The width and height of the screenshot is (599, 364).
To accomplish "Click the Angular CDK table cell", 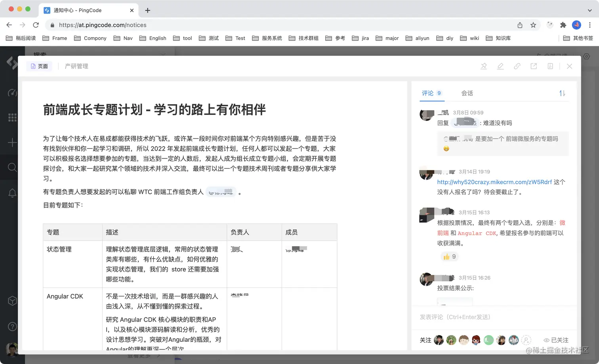I will coord(72,319).
